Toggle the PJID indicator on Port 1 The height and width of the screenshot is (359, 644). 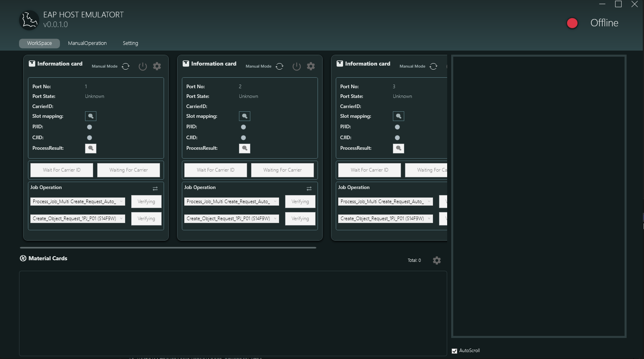pyautogui.click(x=90, y=127)
